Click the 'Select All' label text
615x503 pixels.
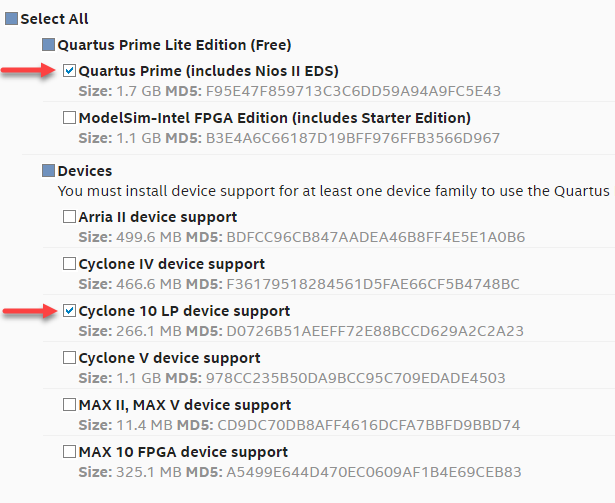[x=54, y=19]
